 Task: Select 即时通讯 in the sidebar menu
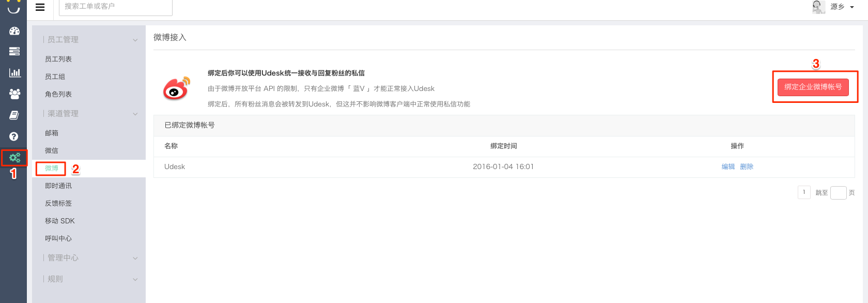(58, 186)
